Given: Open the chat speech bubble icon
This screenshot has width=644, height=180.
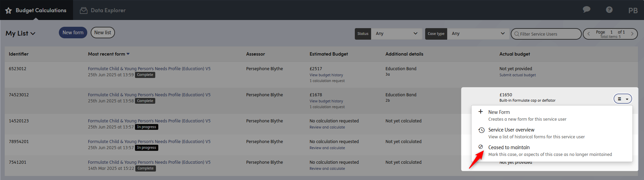Looking at the screenshot, I should point(586,9).
